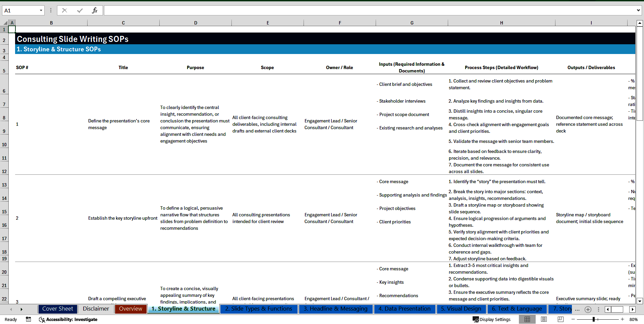This screenshot has height=324, width=644.
Task: Click the New Sheet plus button
Action: [588, 309]
